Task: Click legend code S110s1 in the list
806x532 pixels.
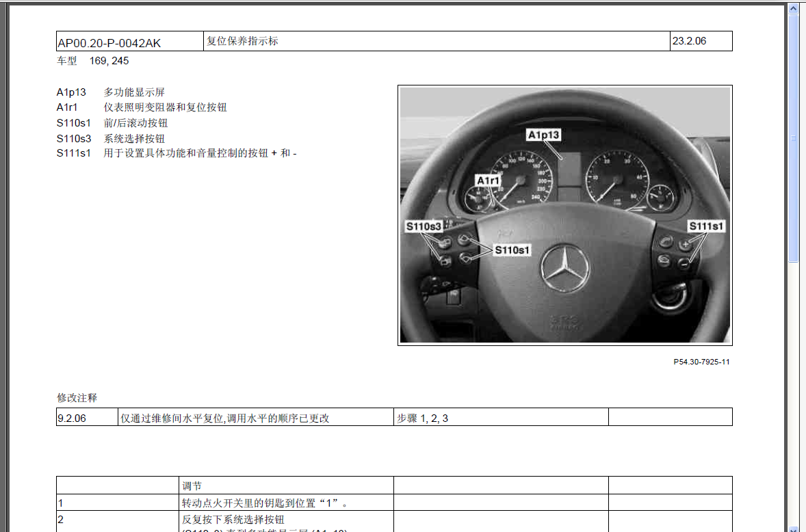Action: 73,122
